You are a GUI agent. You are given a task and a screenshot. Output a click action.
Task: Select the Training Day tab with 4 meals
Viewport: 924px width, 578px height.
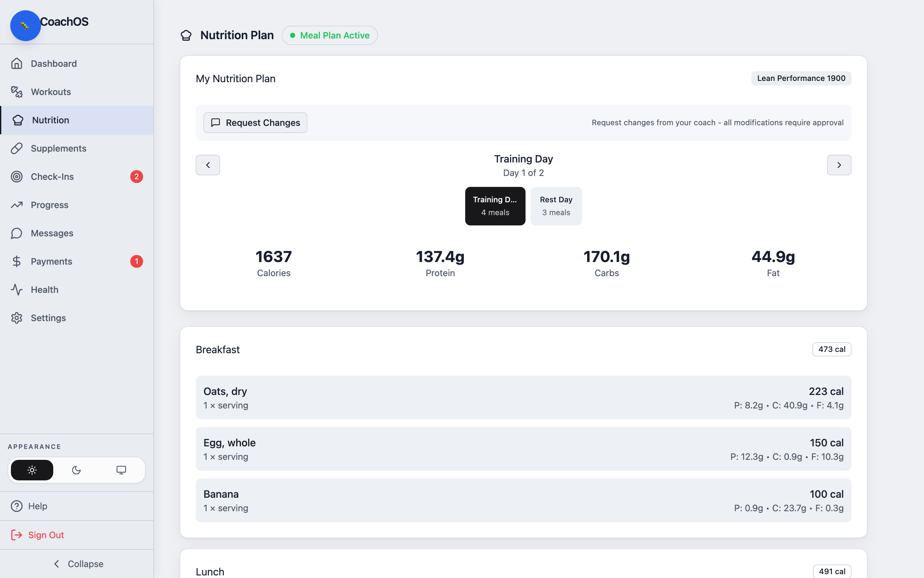495,206
